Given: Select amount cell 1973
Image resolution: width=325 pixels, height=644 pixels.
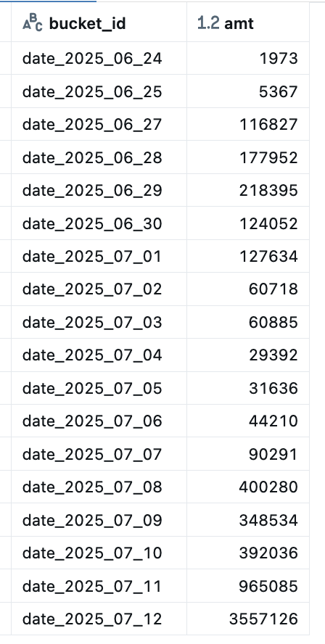Looking at the screenshot, I should 248,58.
